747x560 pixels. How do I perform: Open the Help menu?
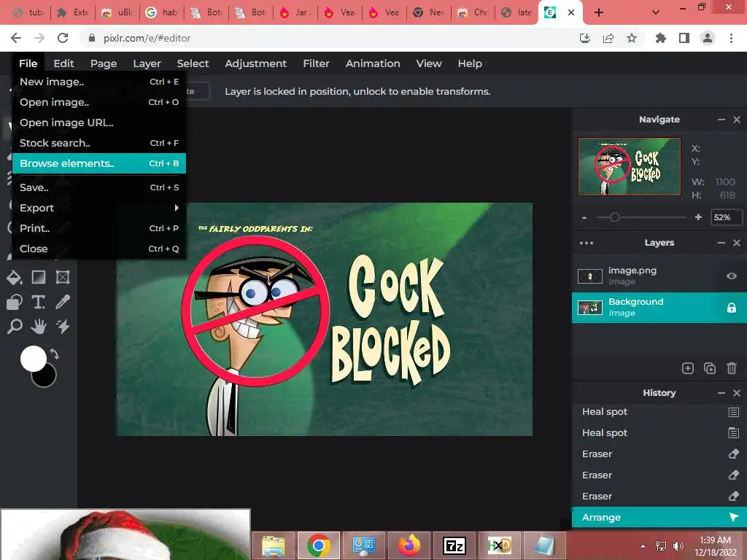pos(470,63)
